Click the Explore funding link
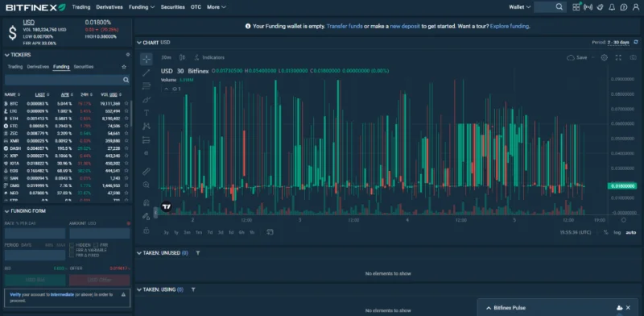The height and width of the screenshot is (316, 644). (510, 26)
